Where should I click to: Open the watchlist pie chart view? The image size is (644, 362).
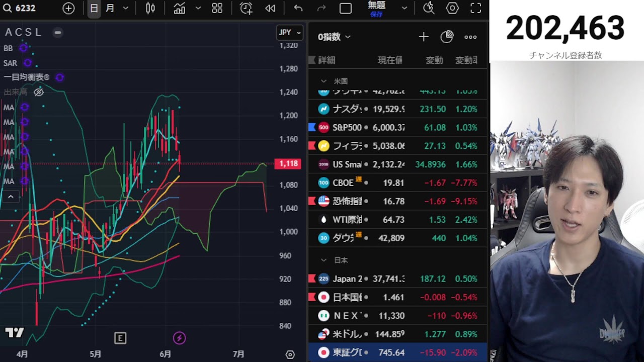tap(447, 37)
